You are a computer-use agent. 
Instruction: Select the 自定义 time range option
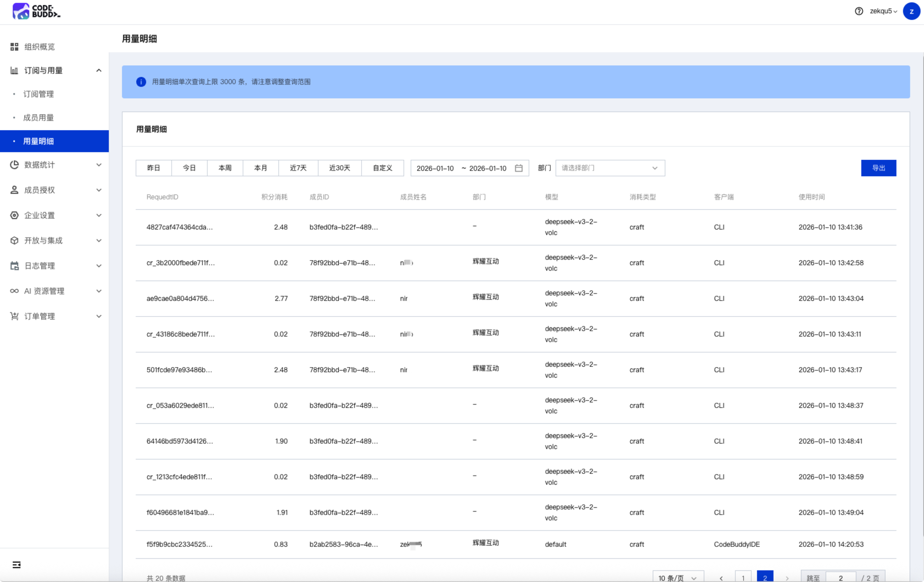383,168
